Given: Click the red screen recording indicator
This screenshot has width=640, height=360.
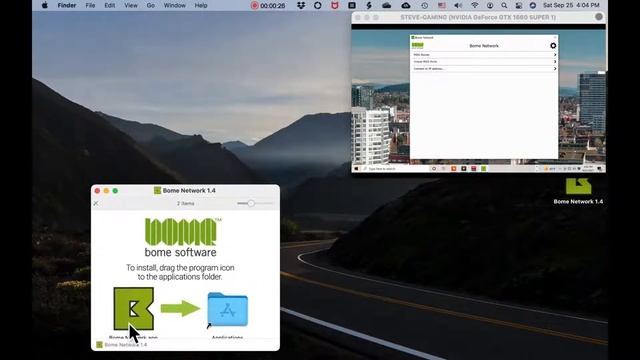Looking at the screenshot, I should tap(255, 5).
